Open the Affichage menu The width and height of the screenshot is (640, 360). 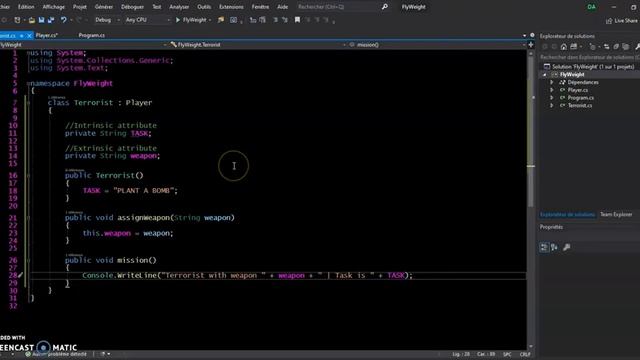(x=53, y=7)
